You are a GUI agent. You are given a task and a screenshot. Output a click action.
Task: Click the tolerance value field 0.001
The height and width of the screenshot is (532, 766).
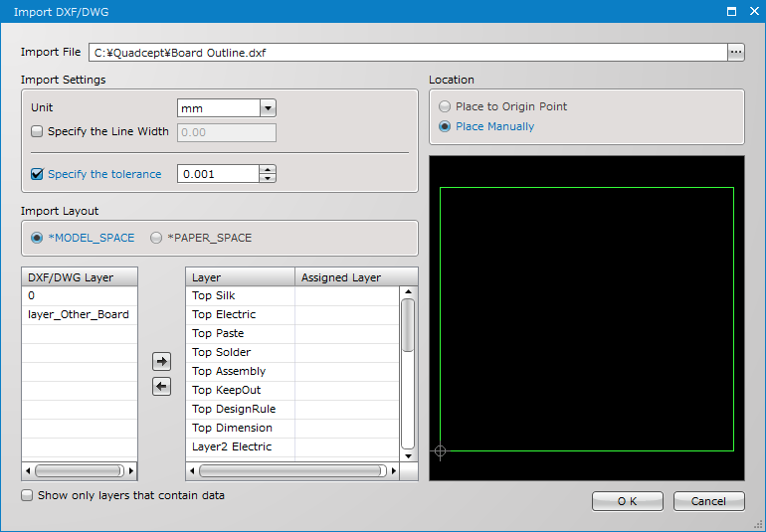pyautogui.click(x=218, y=174)
